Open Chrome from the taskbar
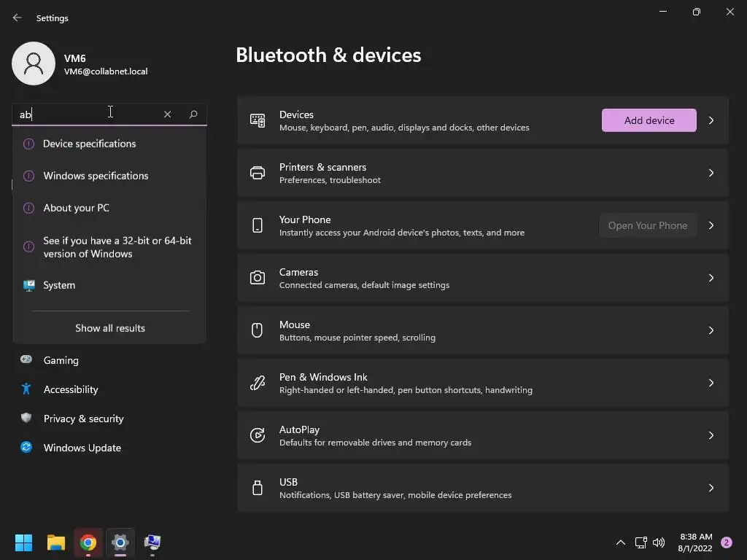Image resolution: width=747 pixels, height=560 pixels. point(88,542)
